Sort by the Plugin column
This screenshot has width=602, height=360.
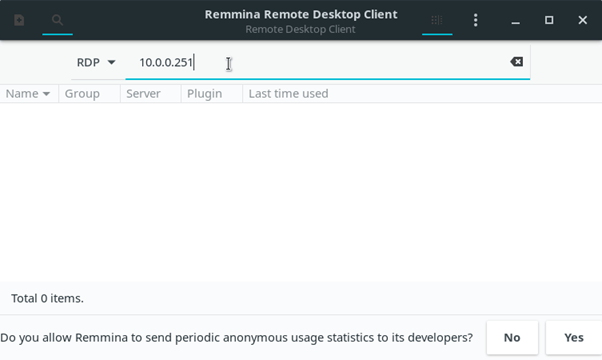212,94
